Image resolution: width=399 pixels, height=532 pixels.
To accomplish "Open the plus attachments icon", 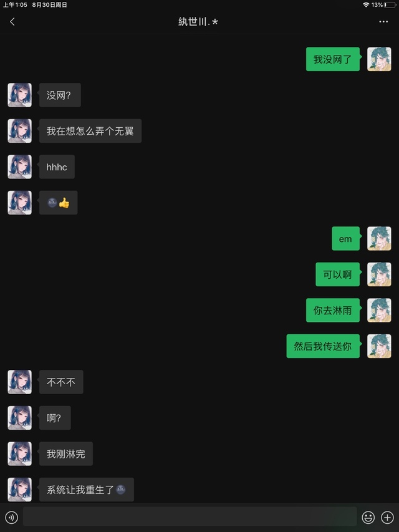I will tap(387, 518).
